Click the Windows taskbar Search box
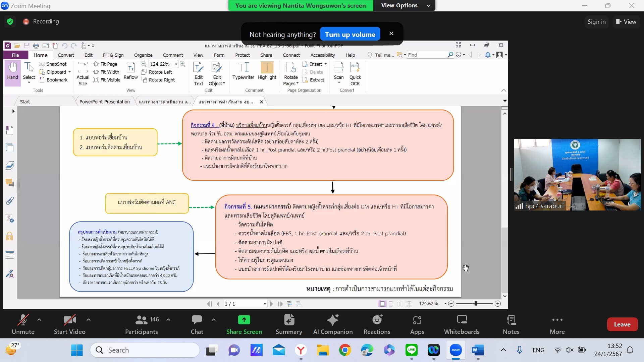This screenshot has width=644, height=362. pos(145,350)
